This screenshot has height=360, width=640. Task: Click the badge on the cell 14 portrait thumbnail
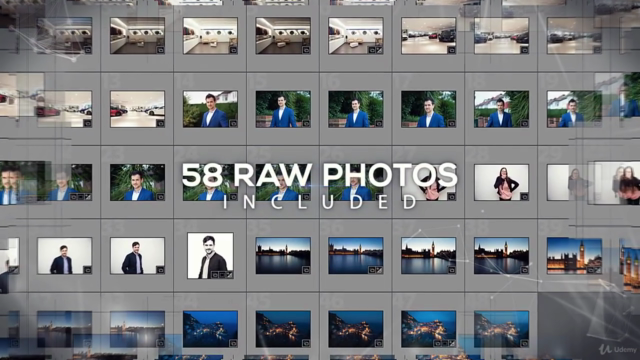click(x=233, y=123)
